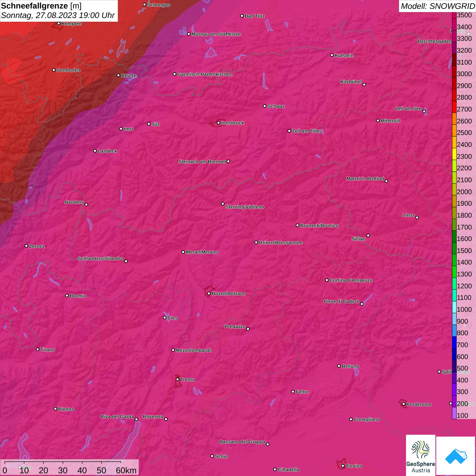Click the Lienz town marker
The image size is (476, 476).
[x=417, y=218]
